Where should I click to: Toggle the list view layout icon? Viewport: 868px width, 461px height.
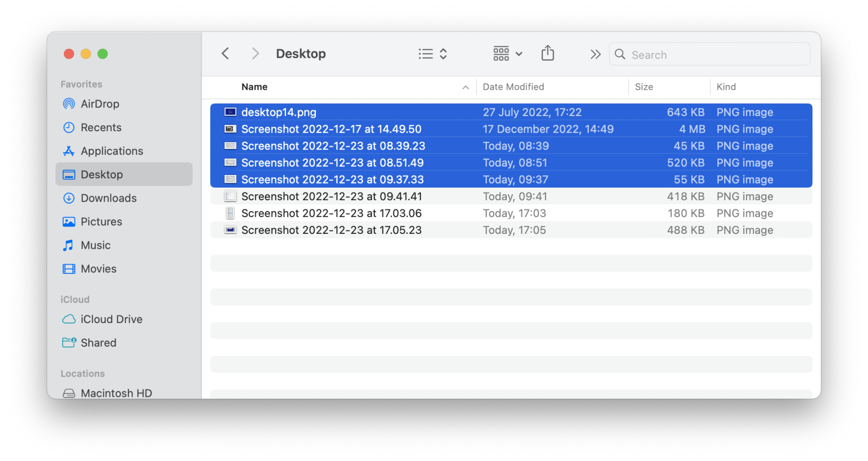point(424,54)
